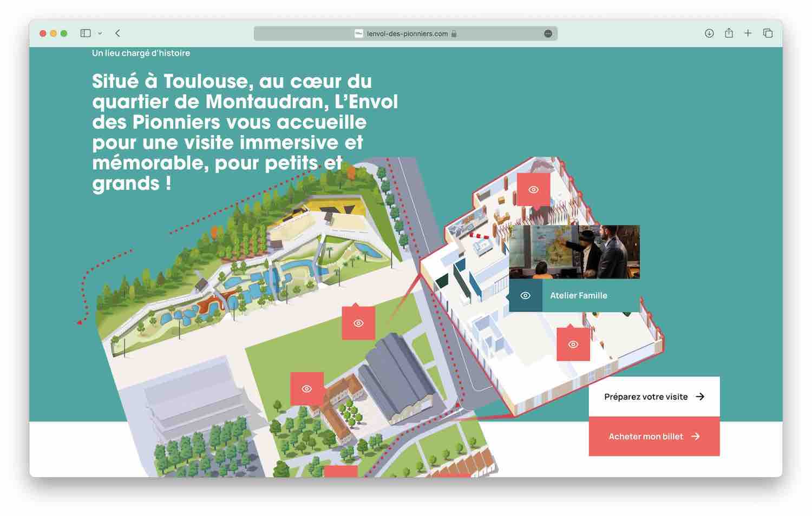Click the eye hotspot near the hangar building
Screen dimensions: 812x516
pyautogui.click(x=307, y=388)
